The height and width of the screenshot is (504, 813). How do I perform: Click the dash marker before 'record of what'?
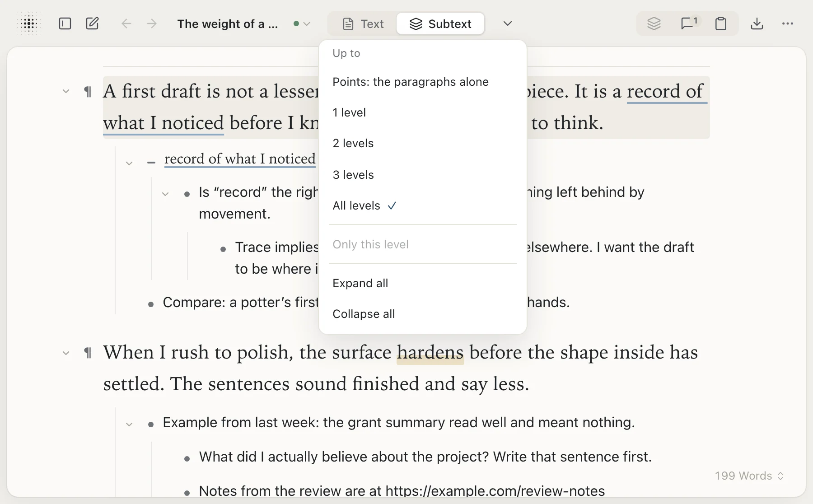click(x=151, y=162)
